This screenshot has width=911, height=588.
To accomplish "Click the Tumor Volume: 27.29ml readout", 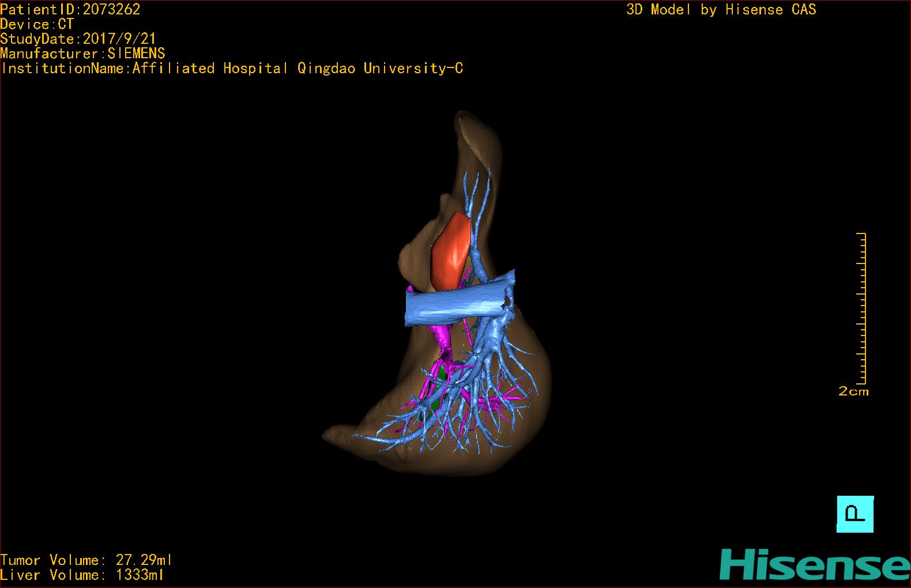I will (86, 560).
